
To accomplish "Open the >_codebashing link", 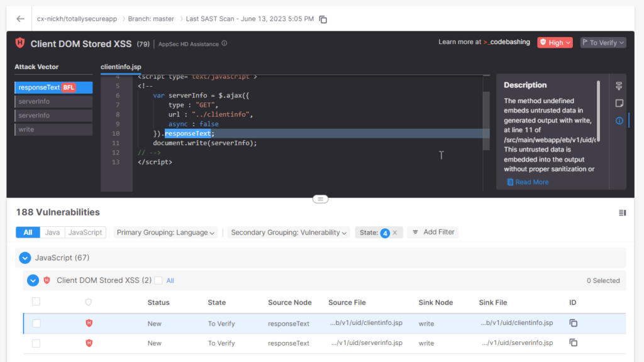I will [506, 42].
